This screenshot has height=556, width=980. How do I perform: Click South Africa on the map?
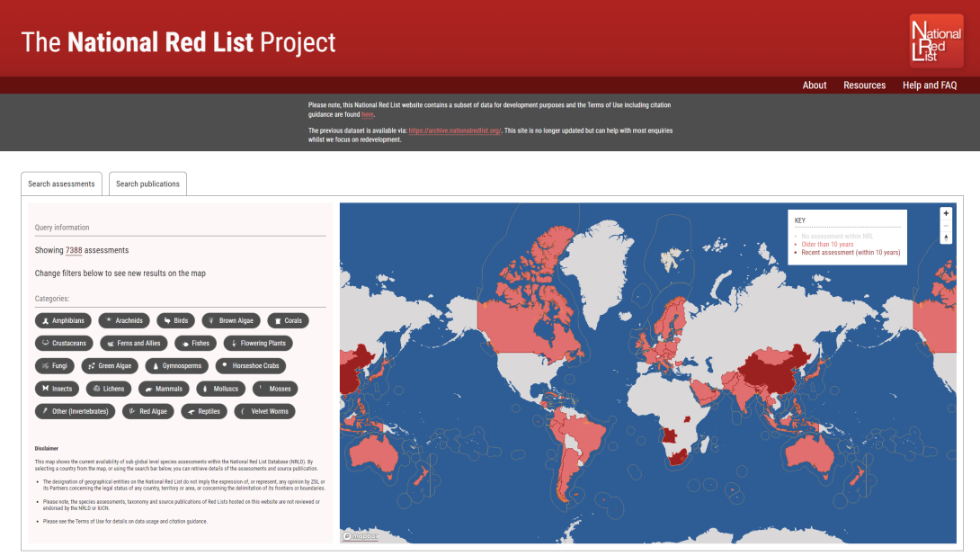click(x=678, y=459)
